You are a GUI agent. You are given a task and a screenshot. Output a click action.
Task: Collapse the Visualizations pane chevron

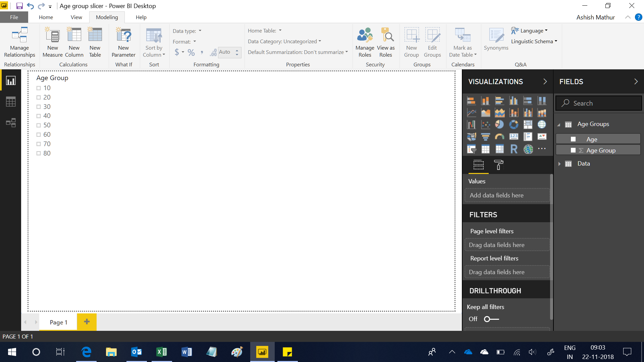(545, 81)
